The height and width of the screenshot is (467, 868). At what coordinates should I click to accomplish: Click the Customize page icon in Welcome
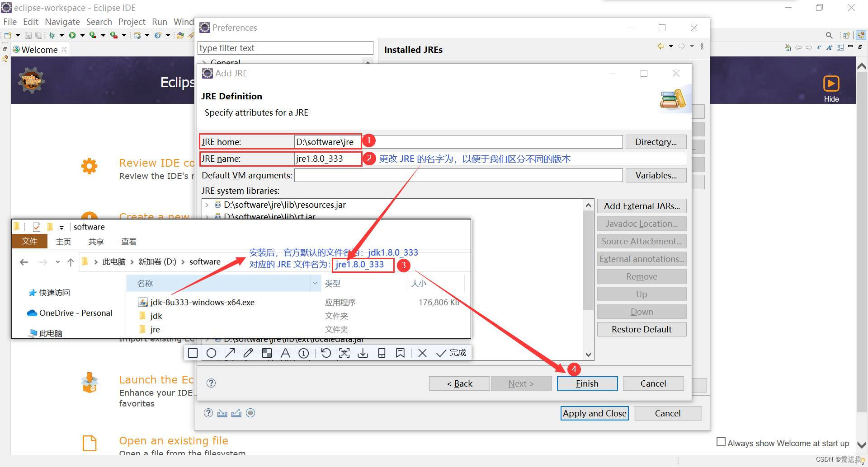pos(840,47)
